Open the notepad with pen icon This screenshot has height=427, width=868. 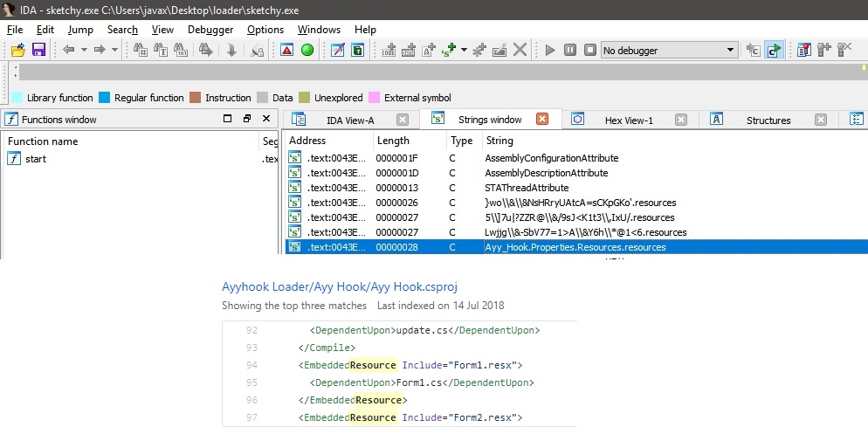click(x=338, y=51)
